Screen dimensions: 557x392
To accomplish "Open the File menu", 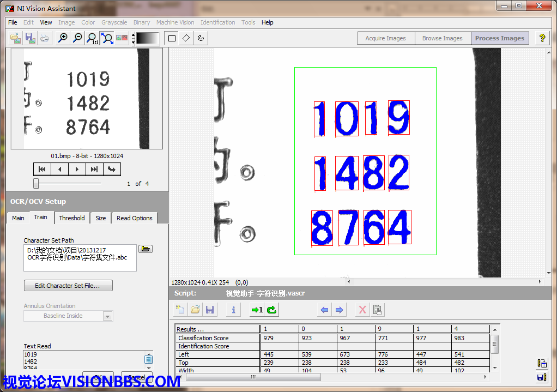I will 13,22.
